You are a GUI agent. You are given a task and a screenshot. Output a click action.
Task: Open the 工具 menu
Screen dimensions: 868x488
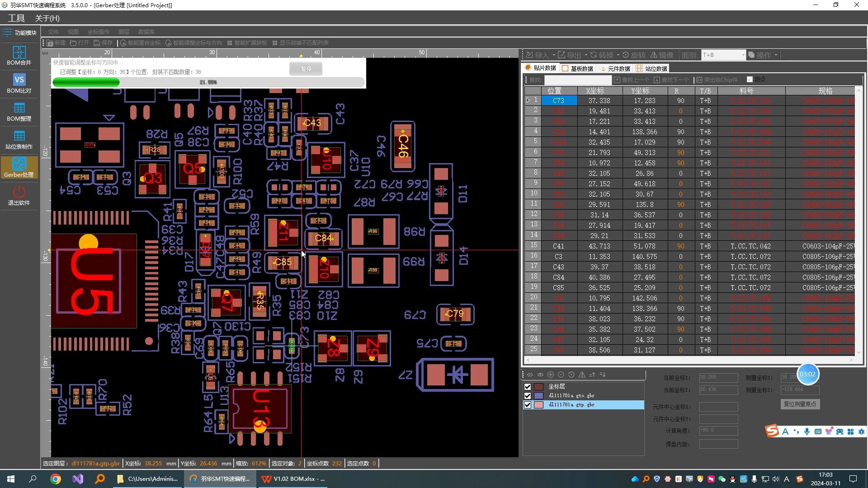click(16, 18)
